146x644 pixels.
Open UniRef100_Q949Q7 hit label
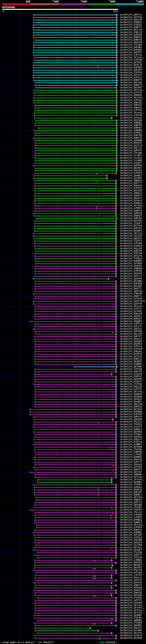click(x=131, y=266)
